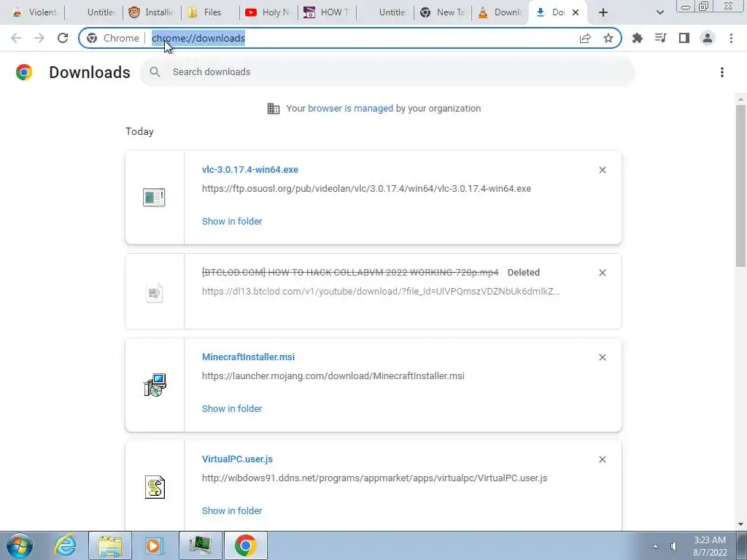Show vlc installer in folder
Screen dimensions: 747x560
tap(232, 222)
